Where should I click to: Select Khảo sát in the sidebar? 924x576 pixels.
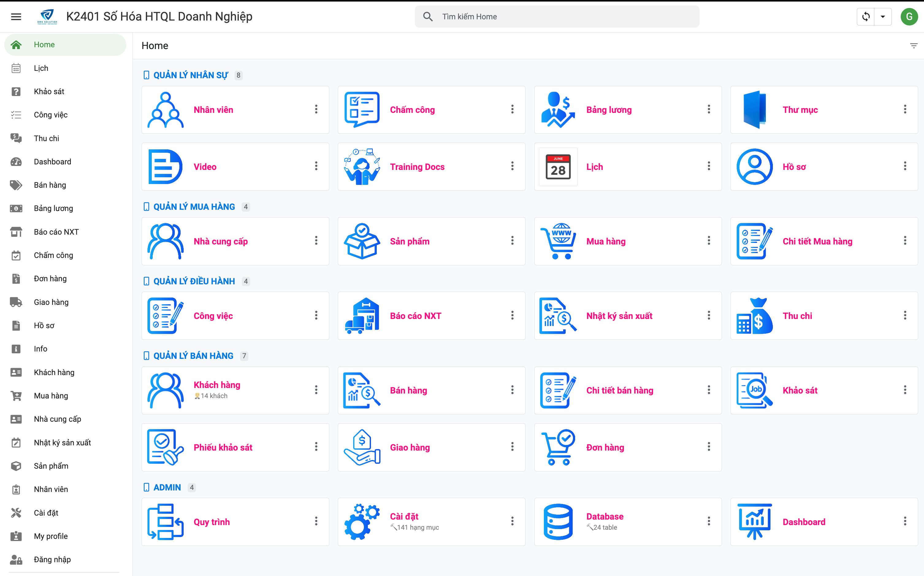click(49, 91)
